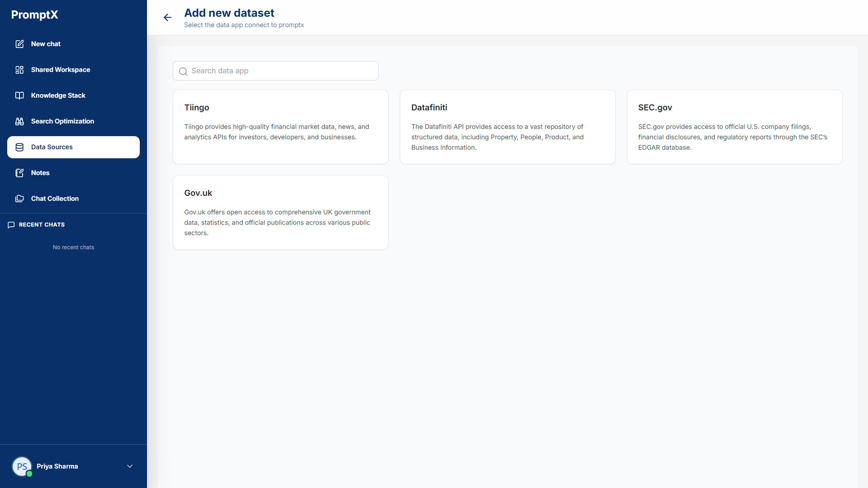
Task: Click the Chat Collection folder icon
Action: pos(19,199)
